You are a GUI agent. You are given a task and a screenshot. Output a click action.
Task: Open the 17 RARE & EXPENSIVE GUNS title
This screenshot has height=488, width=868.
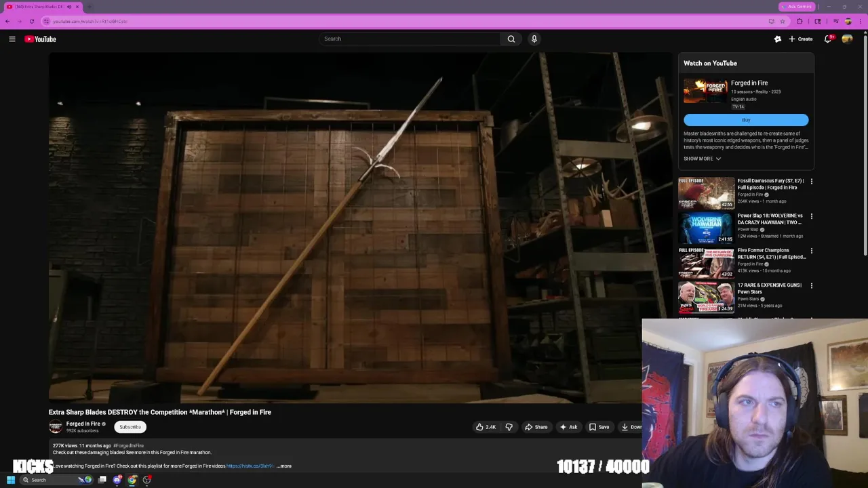coord(770,288)
